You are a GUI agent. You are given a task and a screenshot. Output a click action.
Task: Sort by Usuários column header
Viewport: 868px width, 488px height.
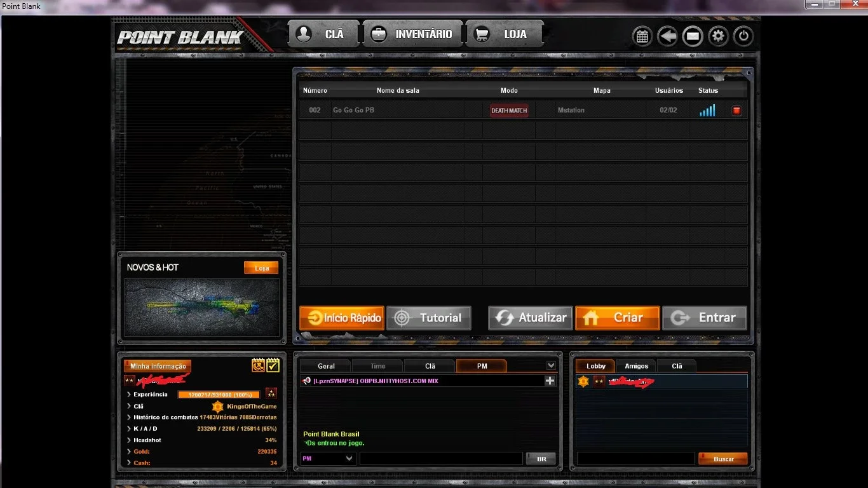tap(669, 90)
